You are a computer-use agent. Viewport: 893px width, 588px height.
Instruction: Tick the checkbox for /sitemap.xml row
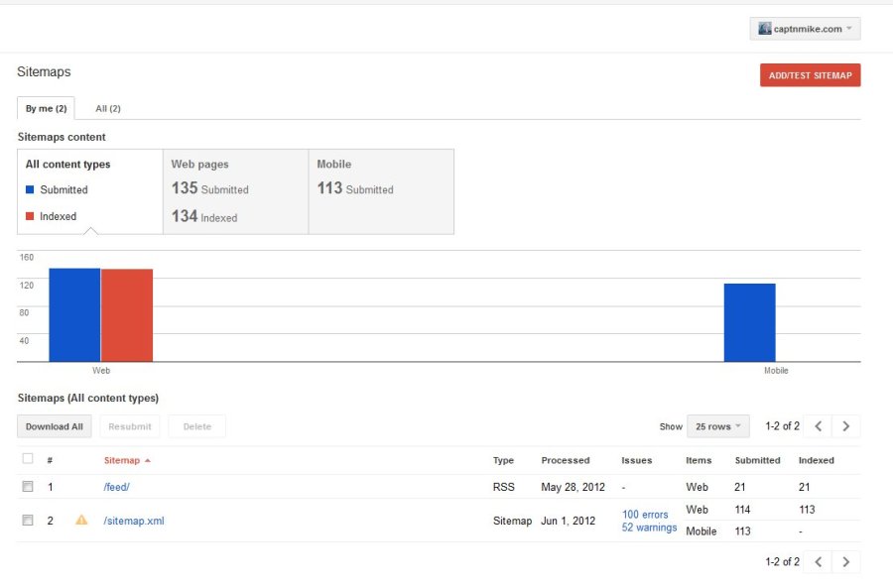[x=28, y=521]
